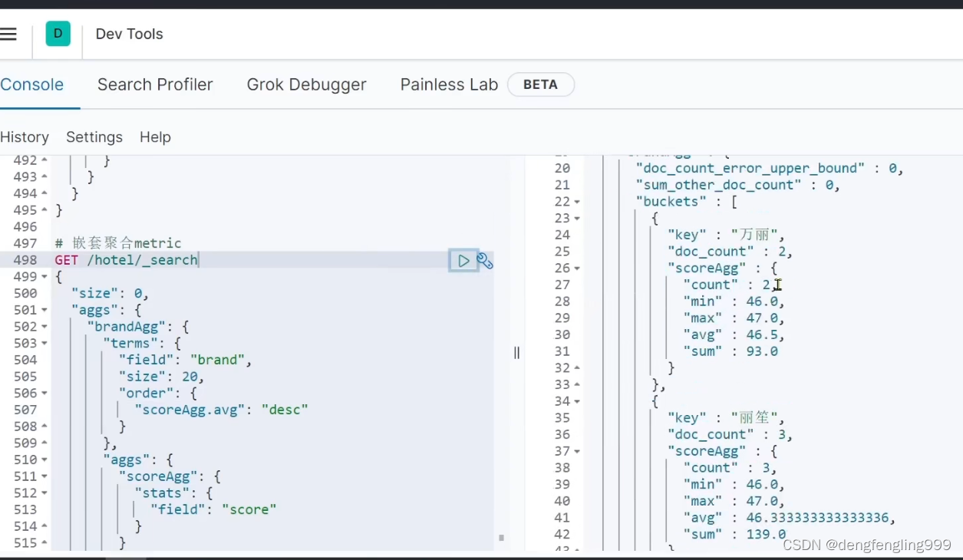Open the Settings link
This screenshot has height=560, width=963.
(94, 137)
